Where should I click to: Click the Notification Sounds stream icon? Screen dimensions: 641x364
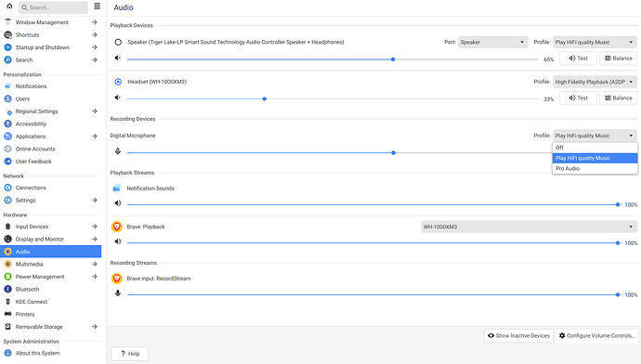[x=117, y=188]
